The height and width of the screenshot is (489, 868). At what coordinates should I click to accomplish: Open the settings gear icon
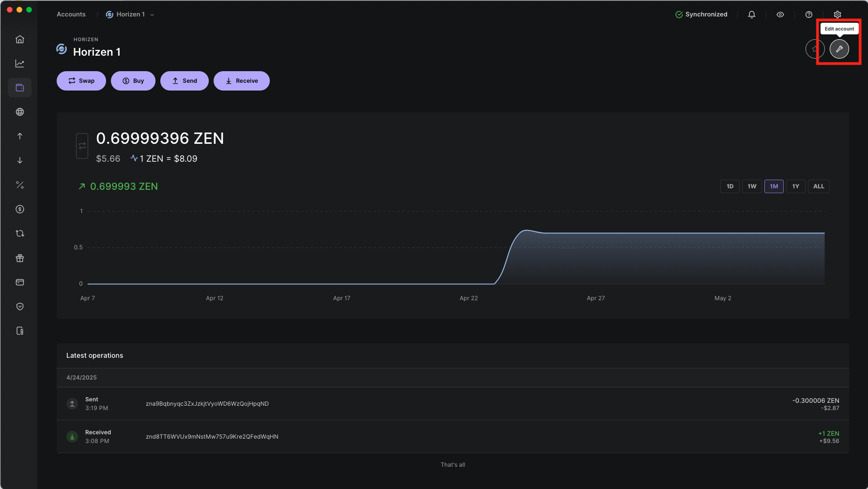837,15
